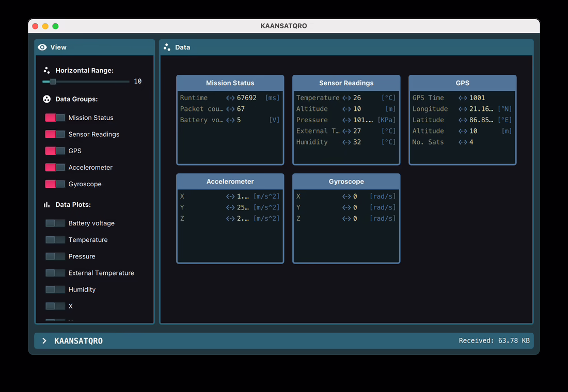Toggle off the Accelerometer data group
Image resolution: width=568 pixels, height=392 pixels.
pos(55,168)
